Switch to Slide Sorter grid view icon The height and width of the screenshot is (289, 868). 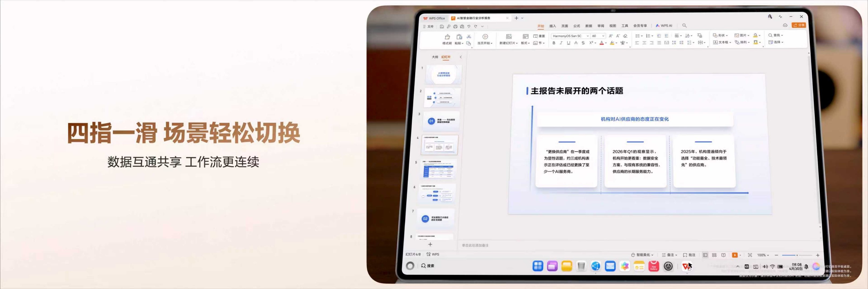click(714, 255)
